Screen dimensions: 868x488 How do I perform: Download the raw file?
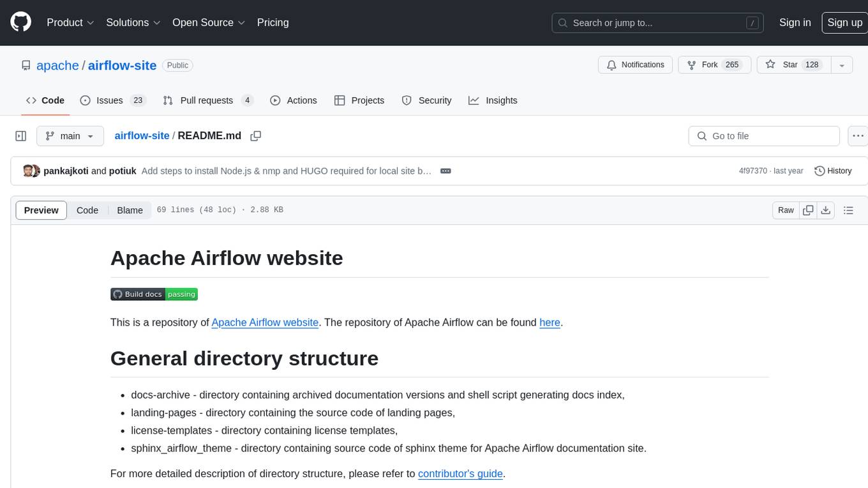pyautogui.click(x=826, y=210)
